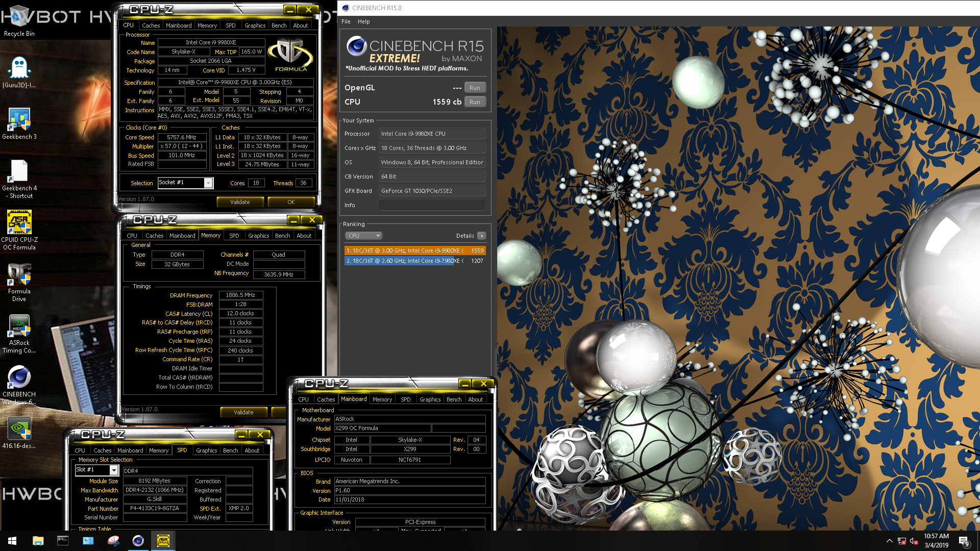Open the Slot #1 memory slot dropdown
The image size is (980, 551).
pyautogui.click(x=96, y=470)
